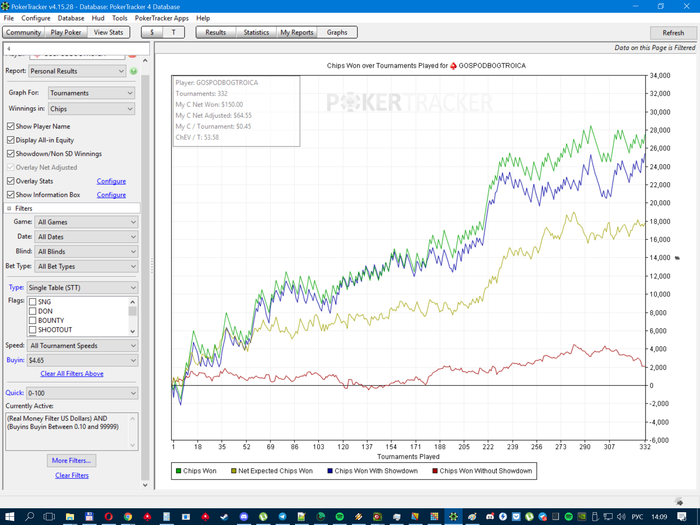700x525 pixels.
Task: Click the green icon beside the Report dropdown
Action: click(133, 71)
